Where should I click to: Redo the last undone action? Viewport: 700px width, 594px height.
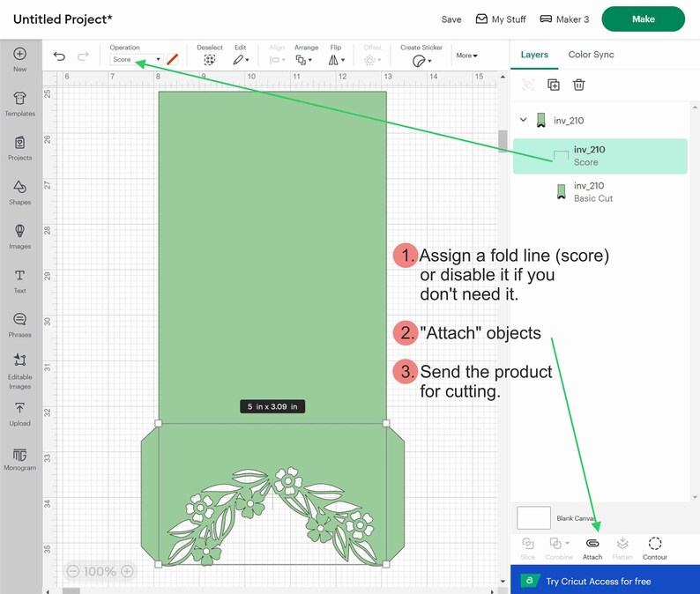pyautogui.click(x=83, y=56)
